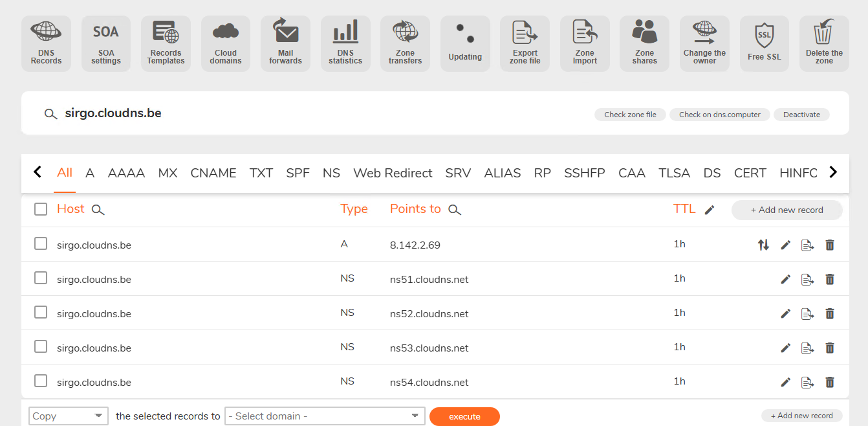Switch to the CNAME tab
This screenshot has width=868, height=426.
213,173
